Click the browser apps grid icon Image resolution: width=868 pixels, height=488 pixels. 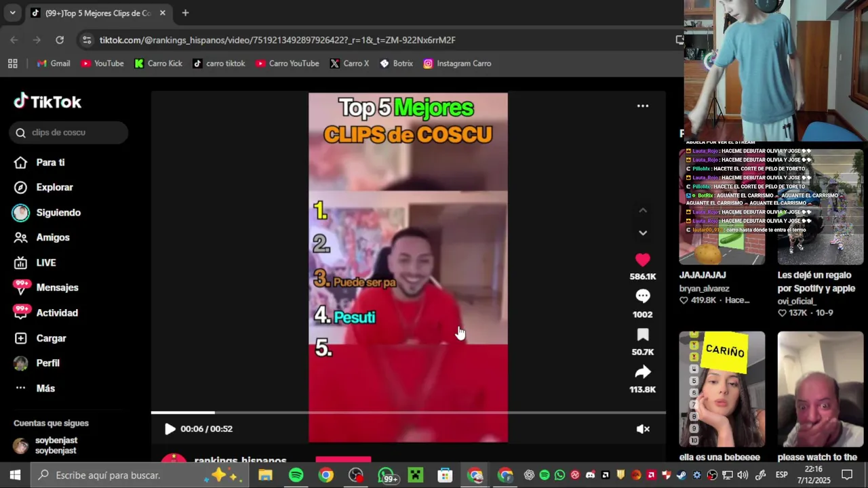pos(12,63)
